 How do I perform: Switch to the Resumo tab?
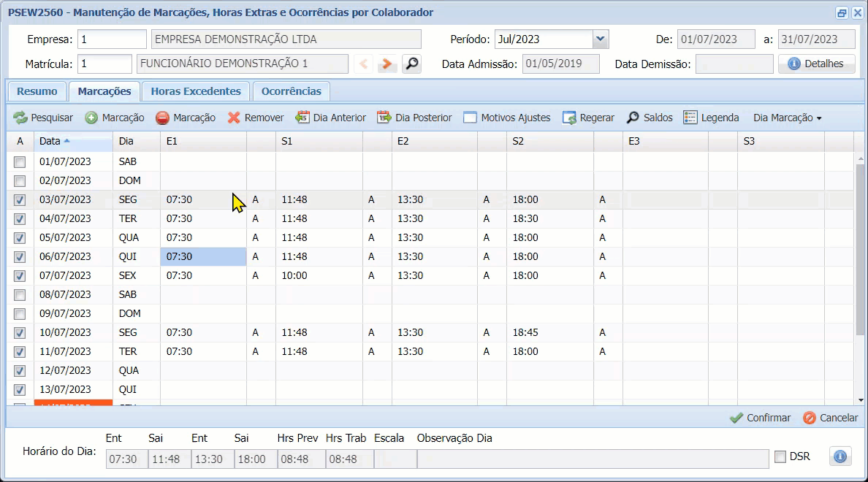coord(37,91)
